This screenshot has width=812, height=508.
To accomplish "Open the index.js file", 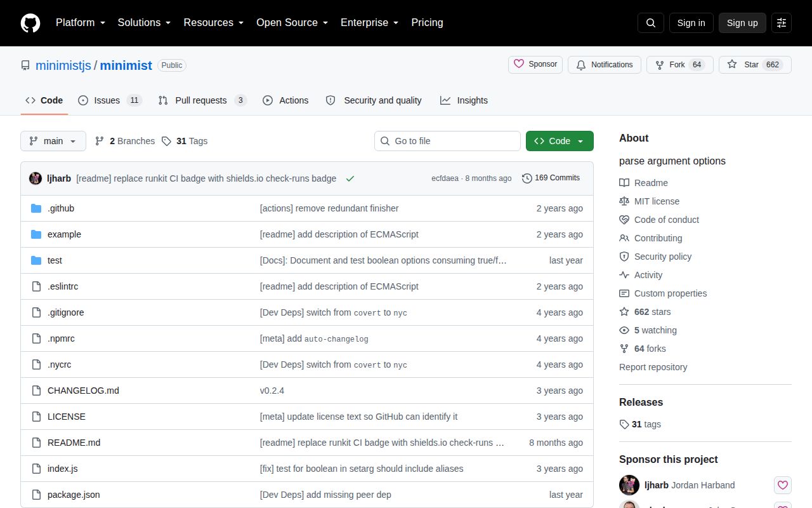I will pyautogui.click(x=63, y=469).
